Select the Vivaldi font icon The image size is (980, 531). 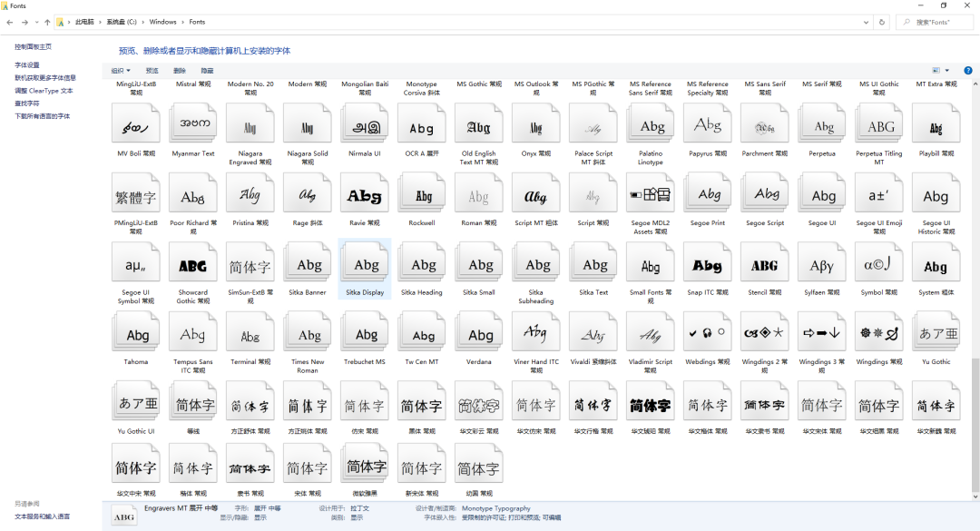coord(593,333)
